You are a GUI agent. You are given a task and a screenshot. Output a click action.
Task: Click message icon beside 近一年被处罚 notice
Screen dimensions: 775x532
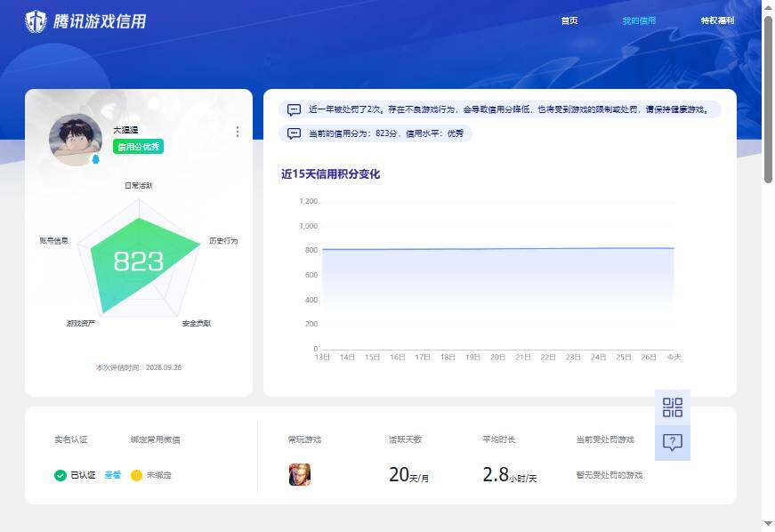tap(295, 109)
